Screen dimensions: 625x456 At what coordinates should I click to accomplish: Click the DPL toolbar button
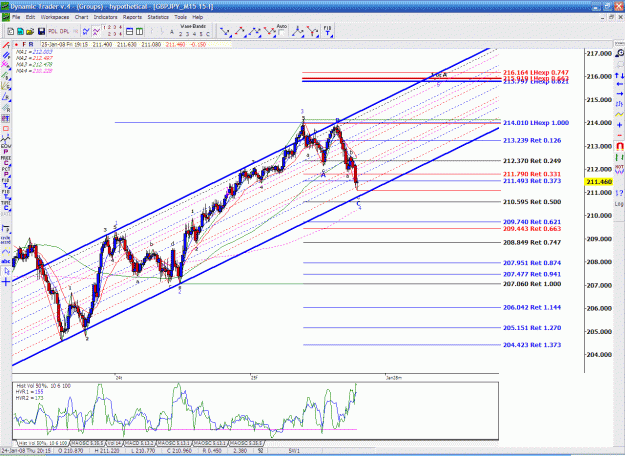[65, 31]
